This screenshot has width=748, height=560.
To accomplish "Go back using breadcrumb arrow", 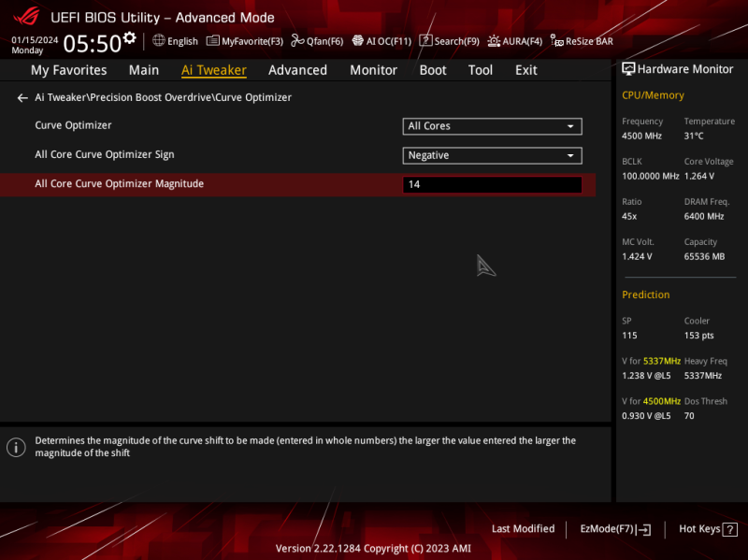I will [x=22, y=98].
